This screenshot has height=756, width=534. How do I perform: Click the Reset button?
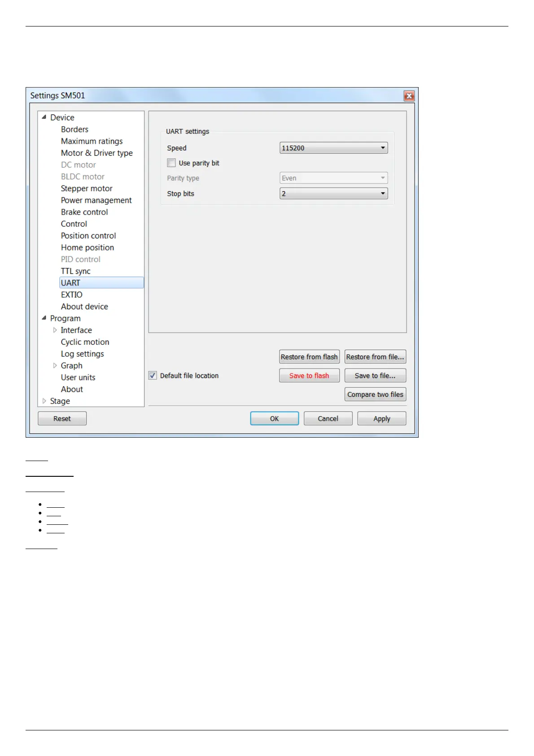(62, 418)
